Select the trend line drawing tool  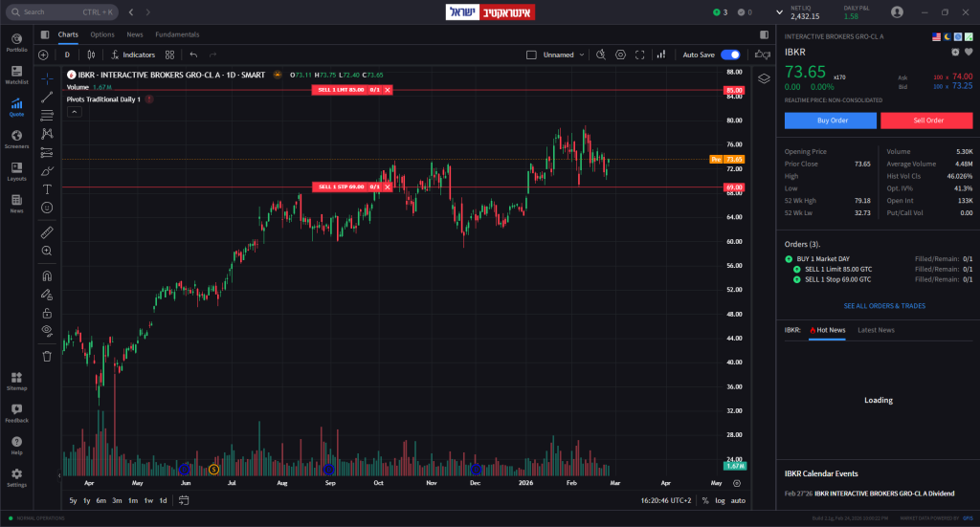point(47,97)
